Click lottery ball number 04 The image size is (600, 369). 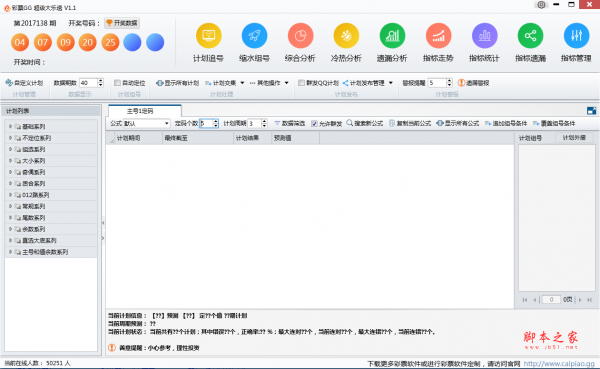click(x=20, y=42)
